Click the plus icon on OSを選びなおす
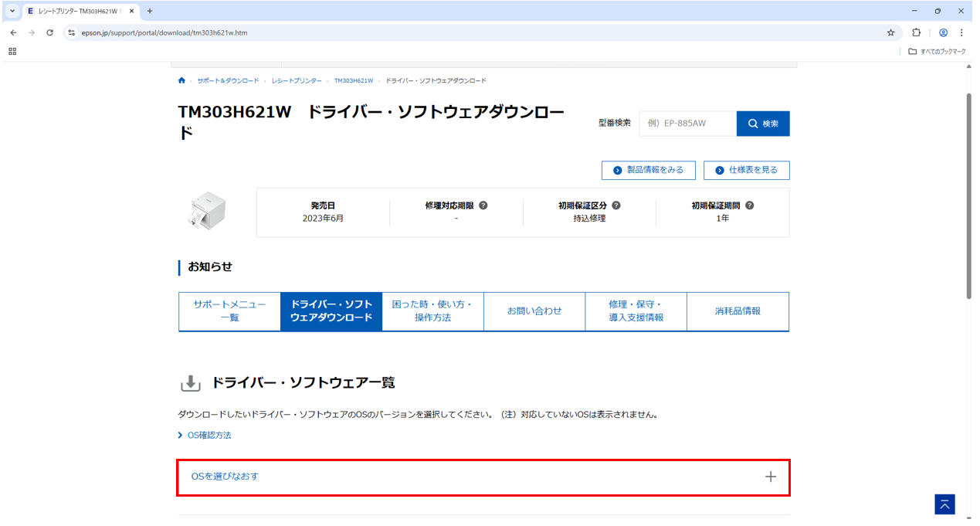This screenshot has width=980, height=526. pyautogui.click(x=770, y=477)
